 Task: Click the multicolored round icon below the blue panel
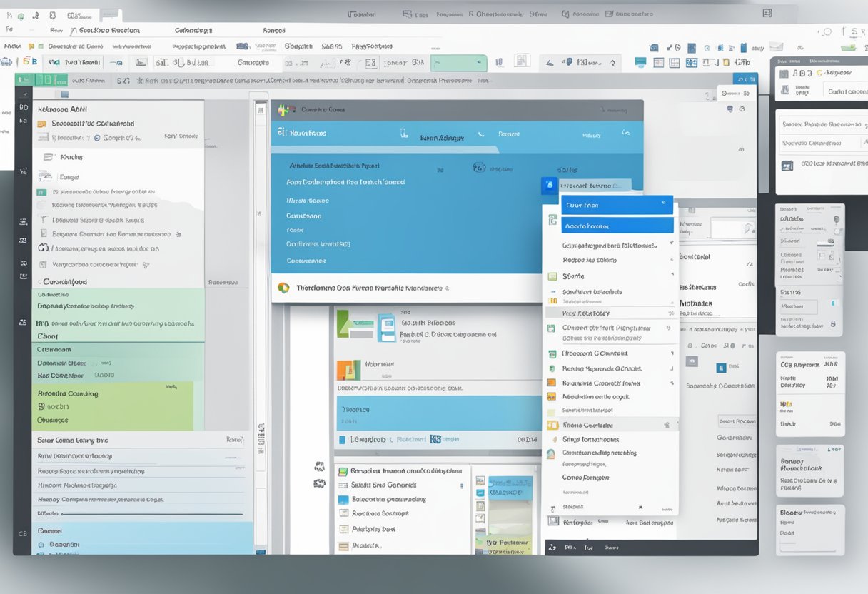click(x=283, y=288)
